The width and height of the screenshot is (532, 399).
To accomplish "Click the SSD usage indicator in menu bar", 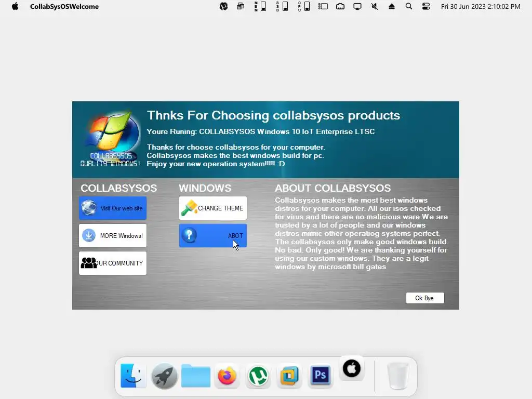I will [x=282, y=6].
